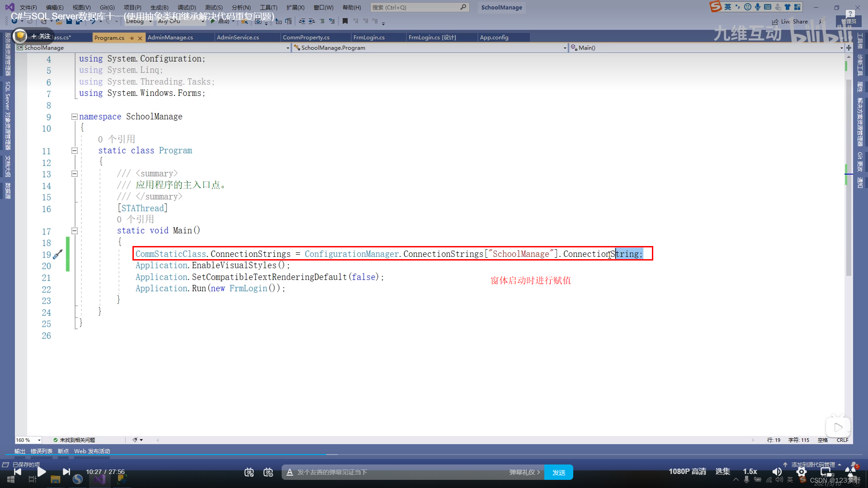Open the Debug configuration dropdown
This screenshot has width=868, height=488.
point(139,21)
